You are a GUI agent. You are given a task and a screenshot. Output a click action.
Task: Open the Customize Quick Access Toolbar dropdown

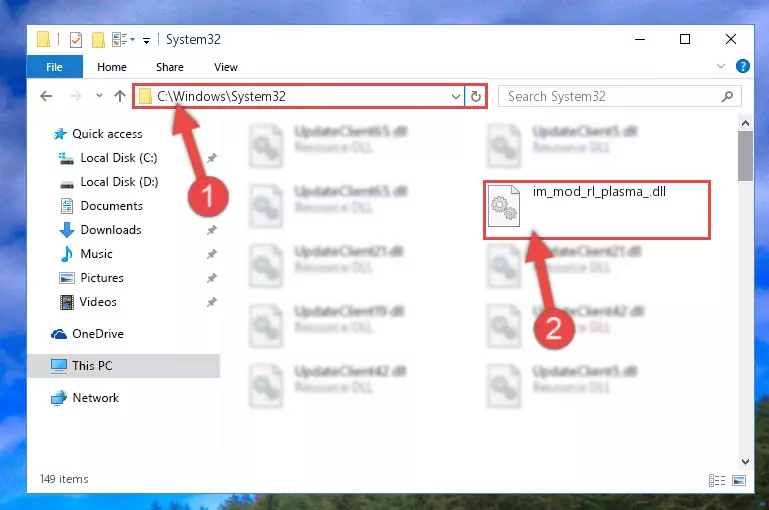(x=146, y=40)
